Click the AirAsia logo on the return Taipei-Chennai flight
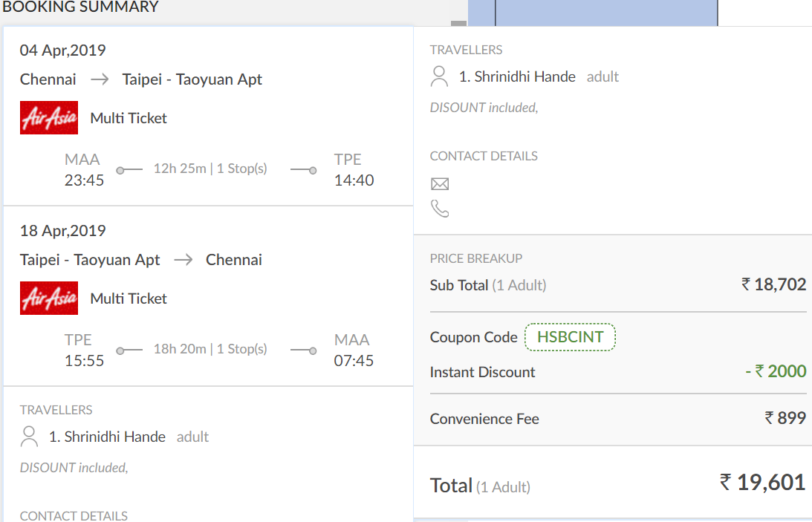 pos(48,298)
